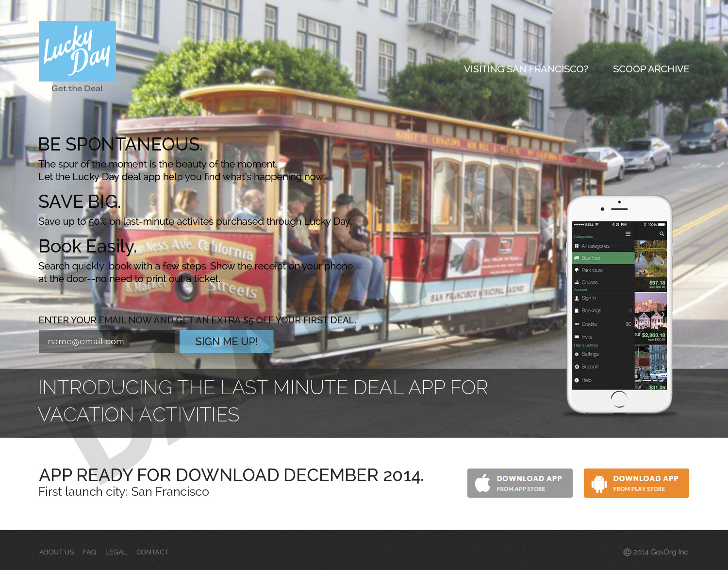The image size is (728, 570).
Task: Open Help in phone menu
Action: [x=603, y=380]
